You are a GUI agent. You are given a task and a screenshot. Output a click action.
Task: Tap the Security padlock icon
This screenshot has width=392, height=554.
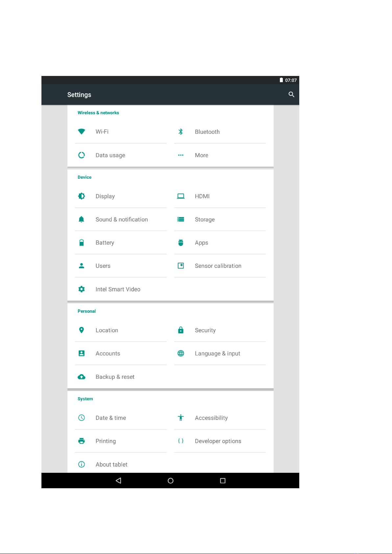click(x=181, y=330)
